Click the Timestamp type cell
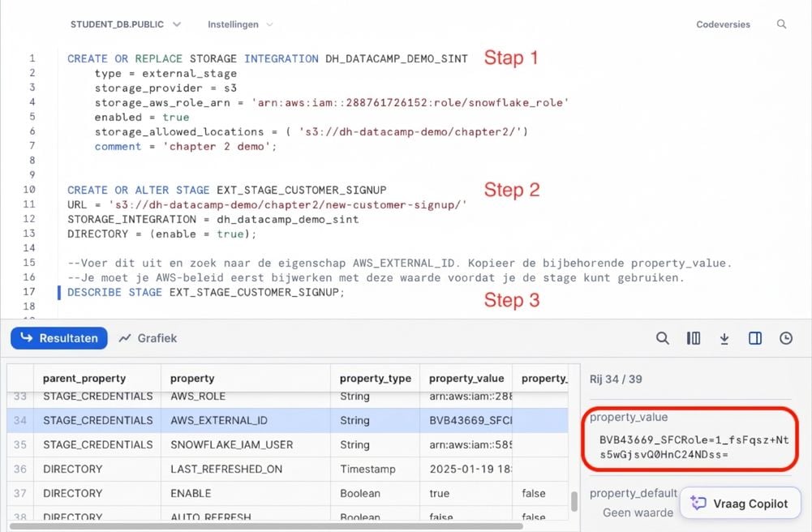 coord(375,469)
